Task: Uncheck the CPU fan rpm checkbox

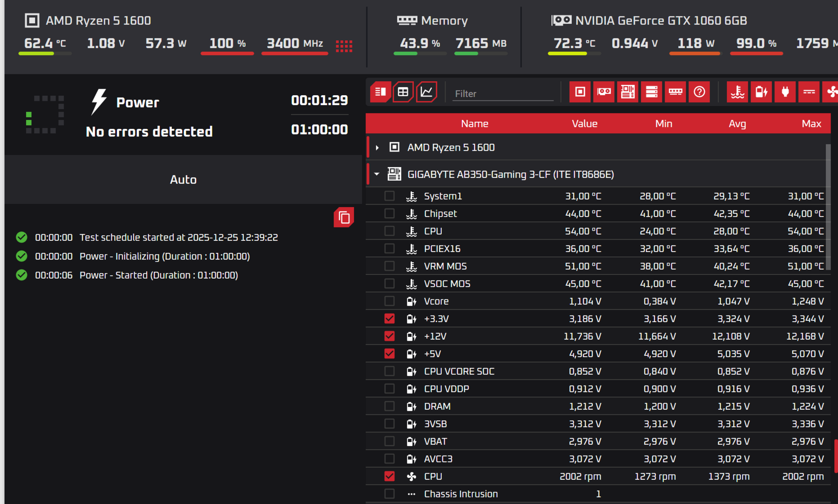Action: 389,476
